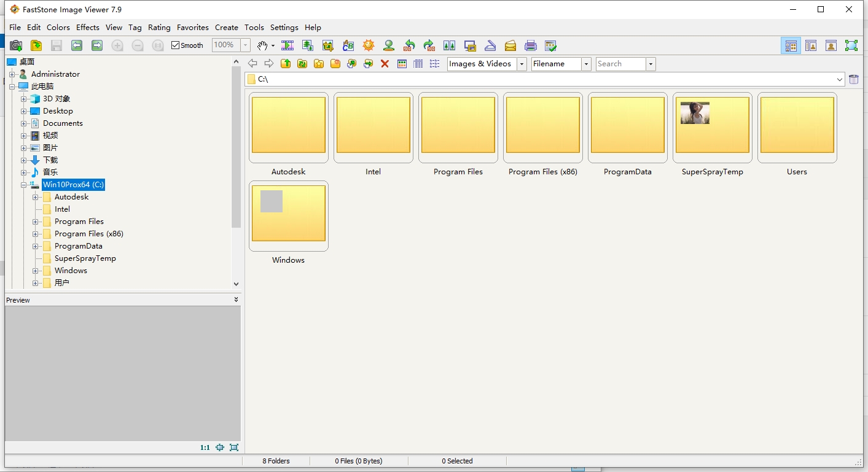This screenshot has height=472, width=868.
Task: Toggle the Favorites folder icon
Action: 319,63
